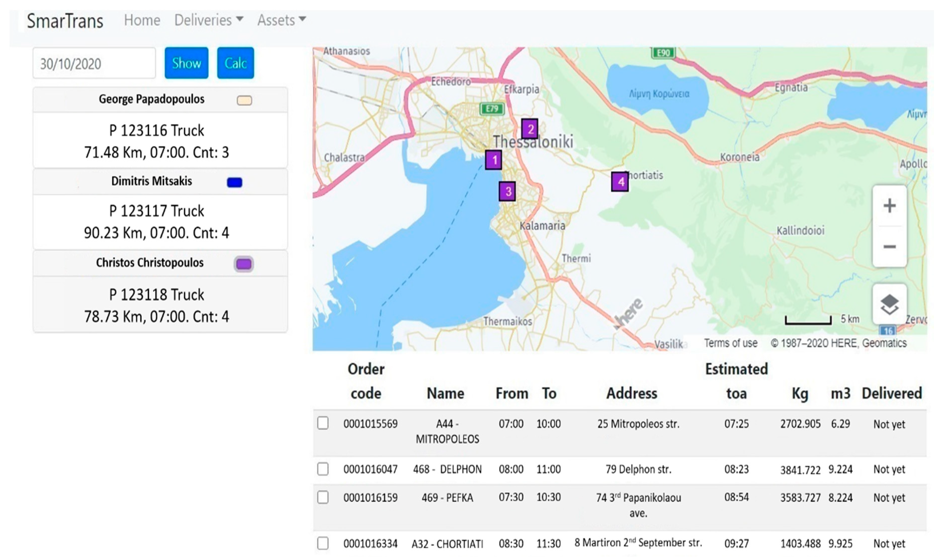Open the Terms of use link
Screen dimensions: 940x560
pyautogui.click(x=731, y=343)
